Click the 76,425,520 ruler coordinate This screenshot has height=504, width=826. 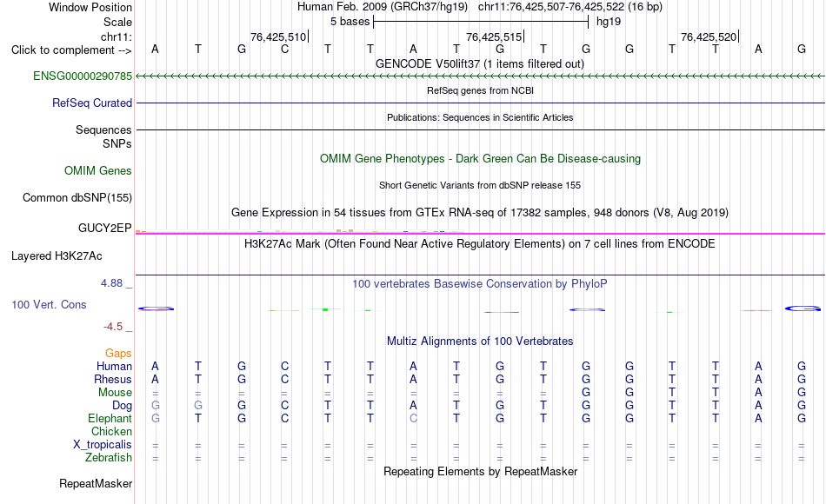(x=709, y=36)
